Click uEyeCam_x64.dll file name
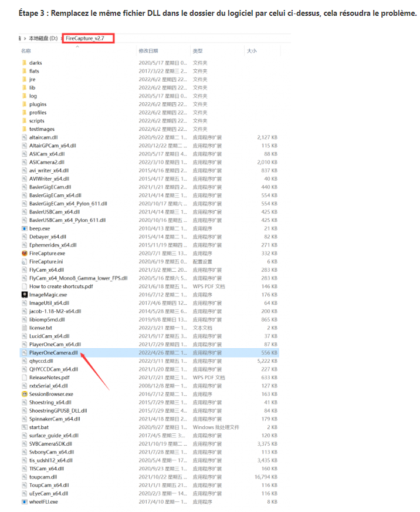Screen dimensions: 420x512 click(49, 494)
